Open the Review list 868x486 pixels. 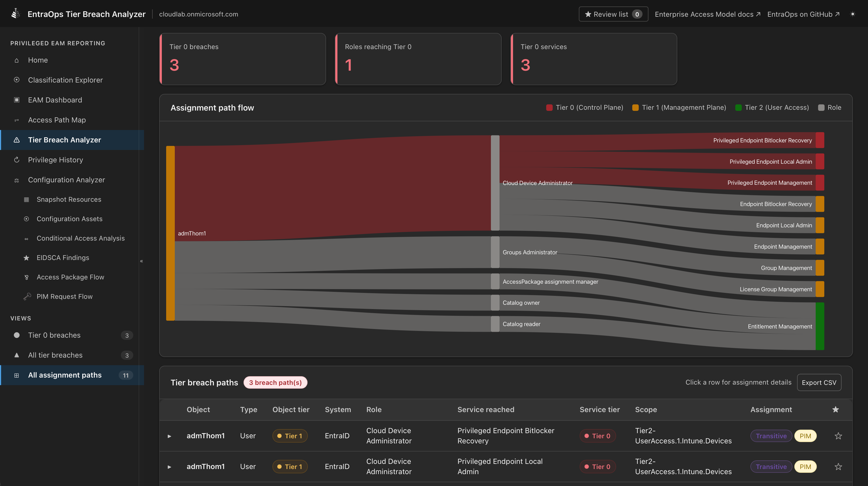click(x=613, y=14)
